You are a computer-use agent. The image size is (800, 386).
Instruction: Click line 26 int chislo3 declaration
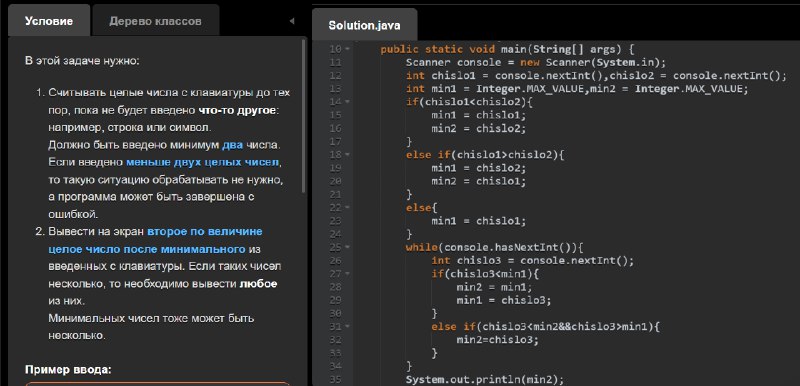pyautogui.click(x=533, y=261)
